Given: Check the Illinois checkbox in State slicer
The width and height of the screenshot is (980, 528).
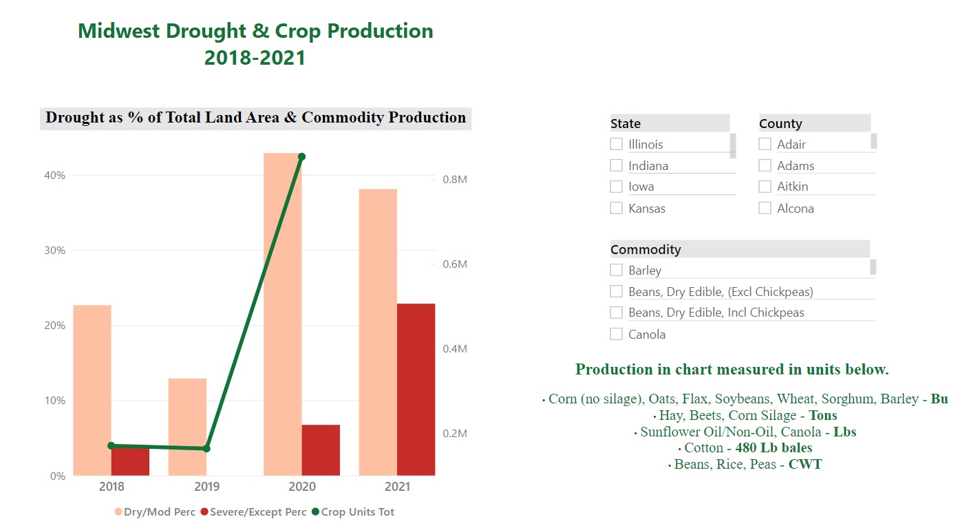Looking at the screenshot, I should pos(615,144).
